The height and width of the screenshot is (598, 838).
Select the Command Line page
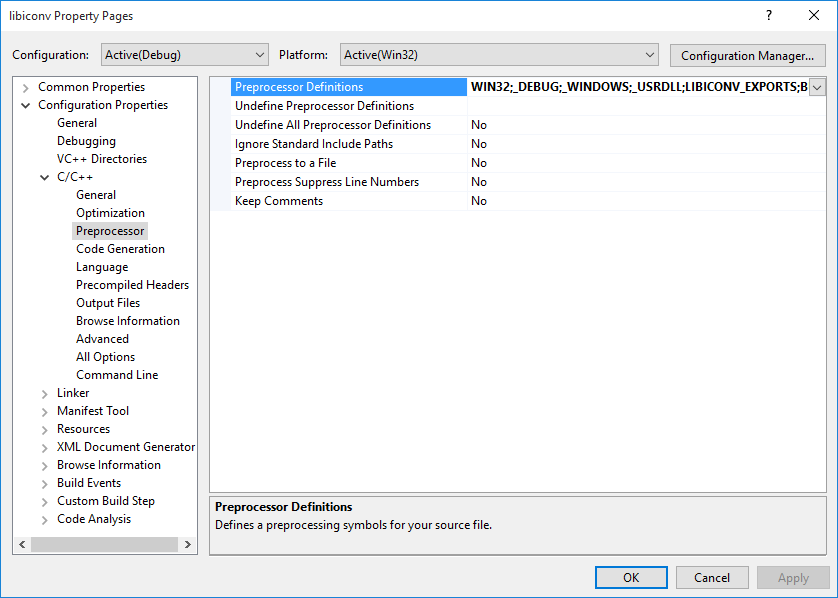pyautogui.click(x=117, y=375)
